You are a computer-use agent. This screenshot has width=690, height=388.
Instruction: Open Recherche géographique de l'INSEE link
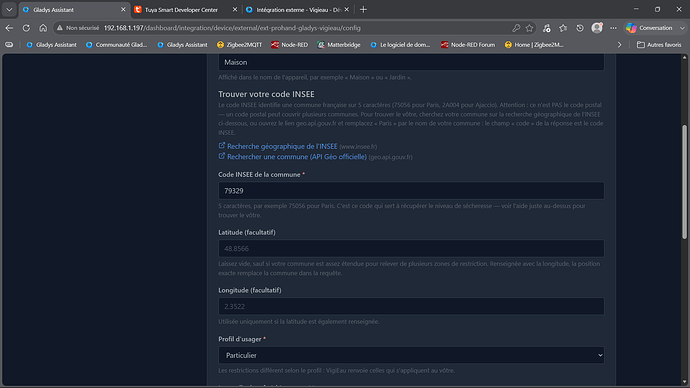282,146
